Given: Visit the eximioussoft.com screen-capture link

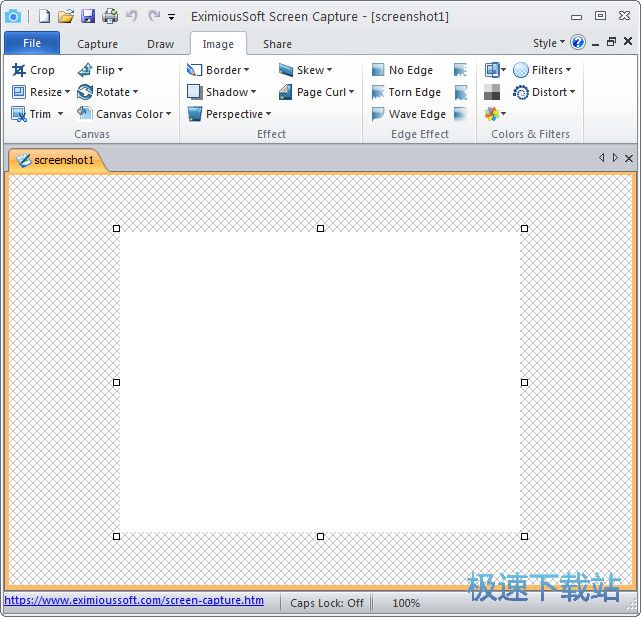Looking at the screenshot, I should pyautogui.click(x=134, y=601).
